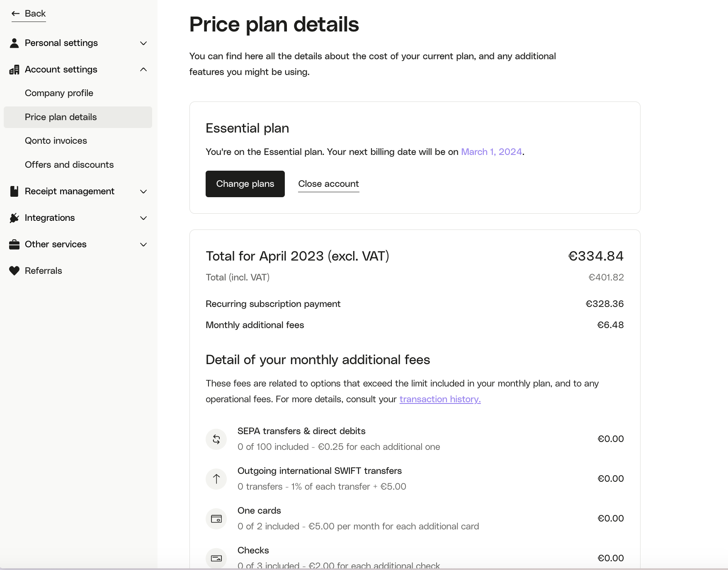Expand the Receipt management chevron
This screenshot has width=728, height=570.
(x=143, y=191)
